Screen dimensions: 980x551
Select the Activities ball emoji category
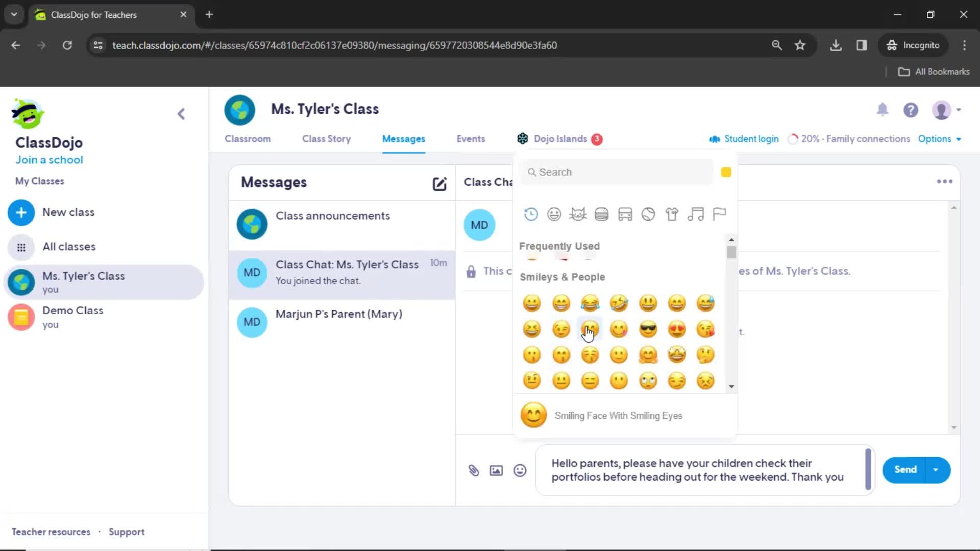click(x=648, y=214)
